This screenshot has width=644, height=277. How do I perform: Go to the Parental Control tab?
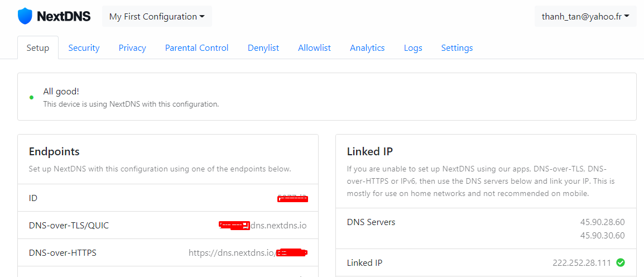coord(197,47)
